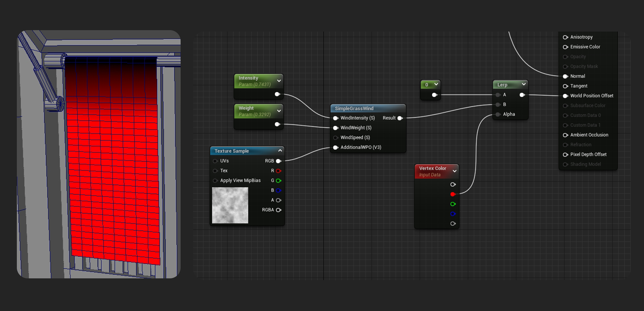Image resolution: width=644 pixels, height=311 pixels.
Task: Click the World Position Offset input pin
Action: (x=566, y=96)
